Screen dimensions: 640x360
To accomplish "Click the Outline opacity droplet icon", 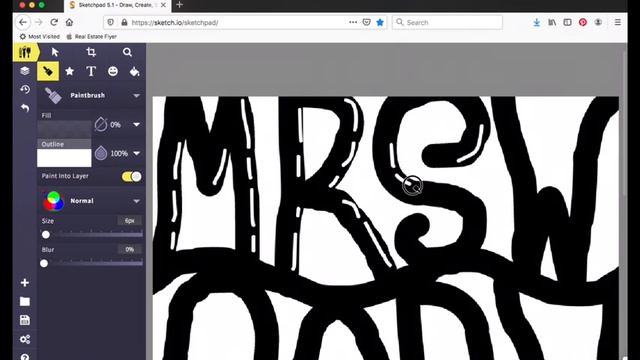I will 101,153.
